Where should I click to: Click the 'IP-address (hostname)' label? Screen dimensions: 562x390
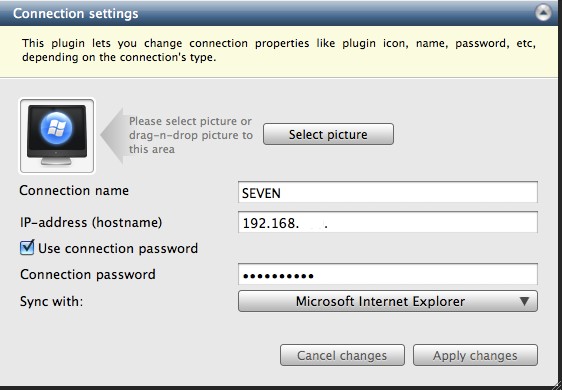pos(91,223)
